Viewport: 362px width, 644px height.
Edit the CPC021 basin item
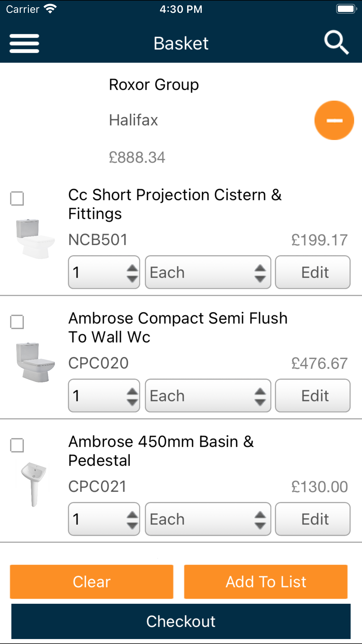point(313,519)
